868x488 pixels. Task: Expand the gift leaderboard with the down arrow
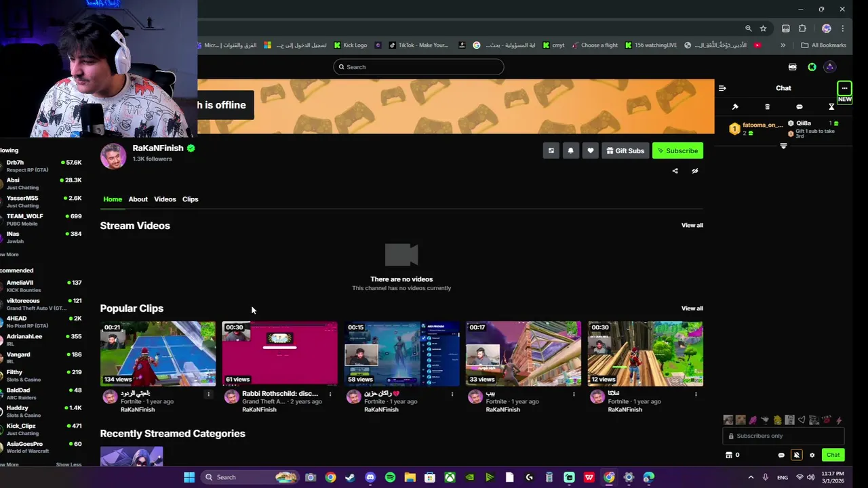pyautogui.click(x=783, y=146)
